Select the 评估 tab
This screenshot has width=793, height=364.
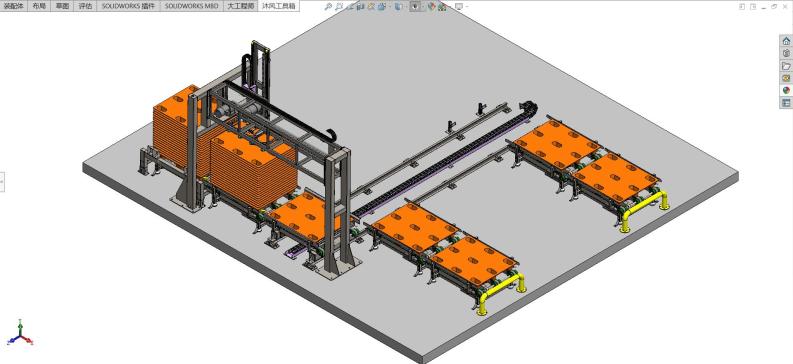coord(85,6)
